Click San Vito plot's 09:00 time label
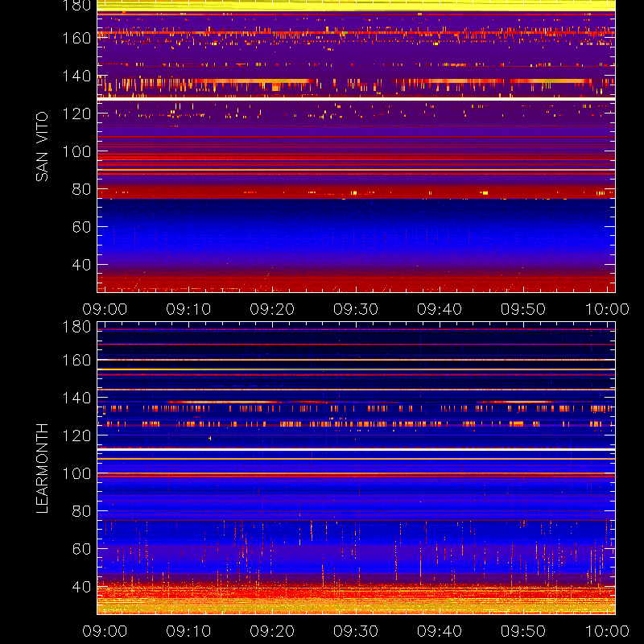 [x=105, y=309]
